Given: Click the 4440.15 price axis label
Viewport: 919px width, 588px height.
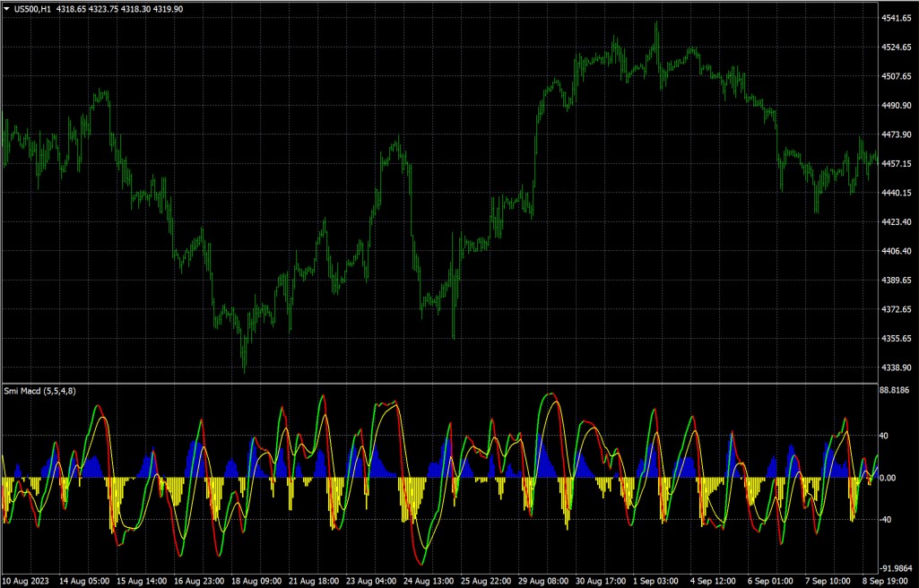Looking at the screenshot, I should [897, 193].
